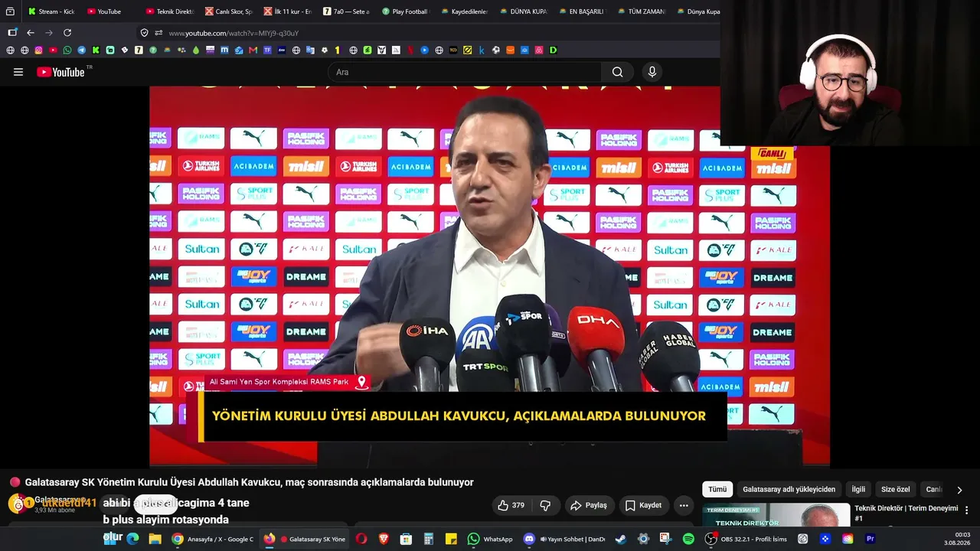This screenshot has width=980, height=551.
Task: Open the WhatsApp bookmark in bookmarks bar
Action: point(67,51)
